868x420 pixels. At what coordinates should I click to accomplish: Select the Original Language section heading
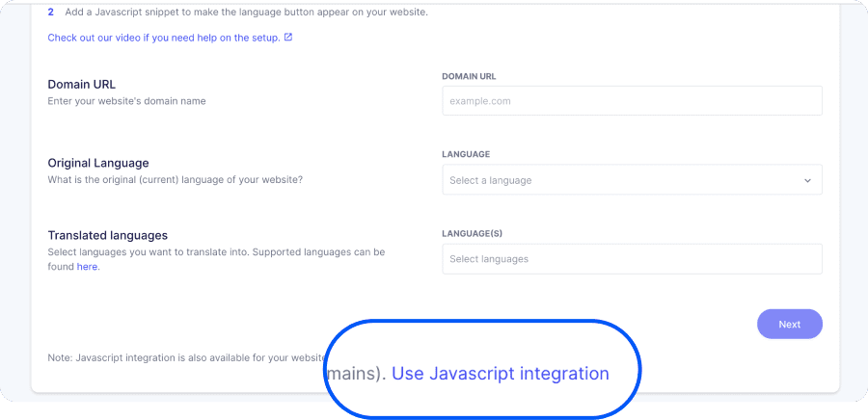click(x=98, y=163)
